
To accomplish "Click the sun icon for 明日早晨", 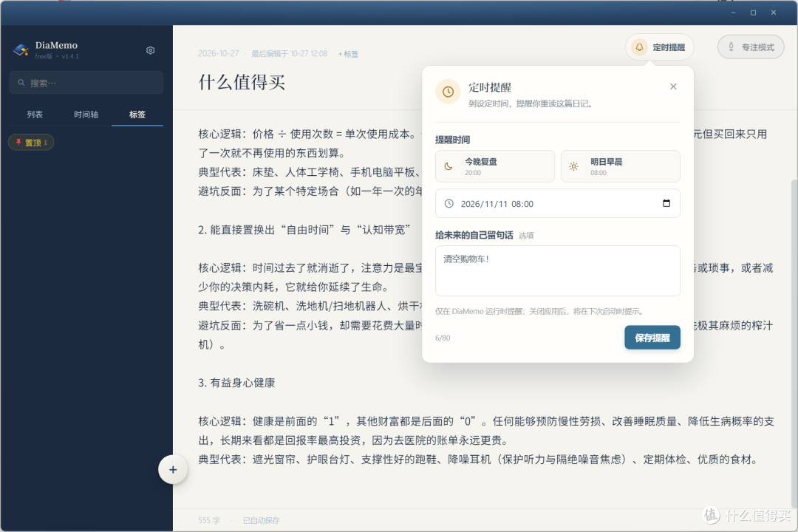I will coord(573,166).
